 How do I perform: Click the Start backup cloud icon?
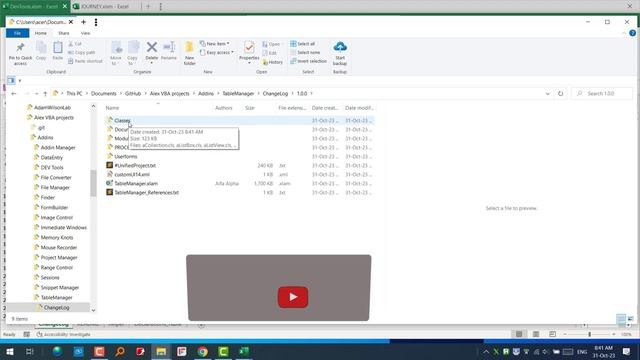click(340, 47)
